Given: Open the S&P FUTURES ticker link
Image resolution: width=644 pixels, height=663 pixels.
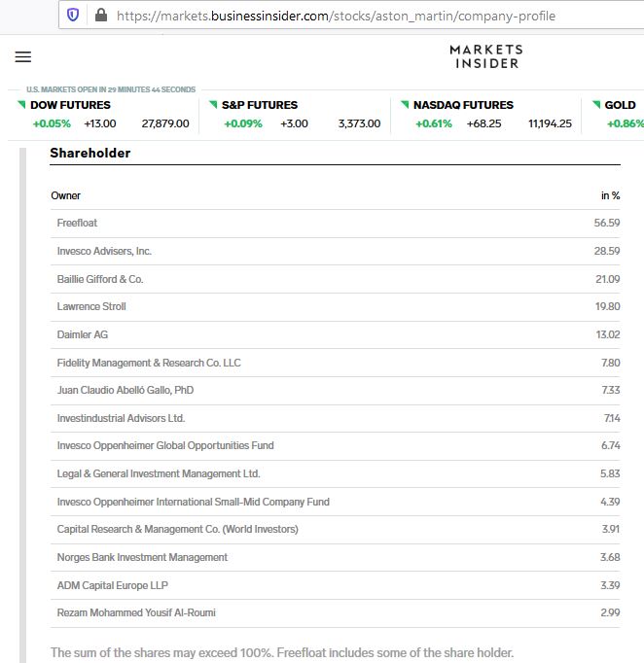Looking at the screenshot, I should tap(260, 105).
